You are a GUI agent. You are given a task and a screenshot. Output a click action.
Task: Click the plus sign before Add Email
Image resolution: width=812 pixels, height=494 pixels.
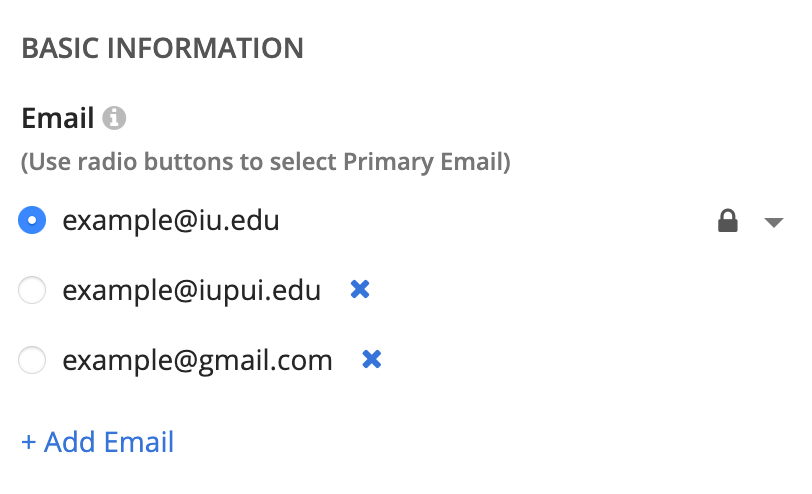(28, 442)
